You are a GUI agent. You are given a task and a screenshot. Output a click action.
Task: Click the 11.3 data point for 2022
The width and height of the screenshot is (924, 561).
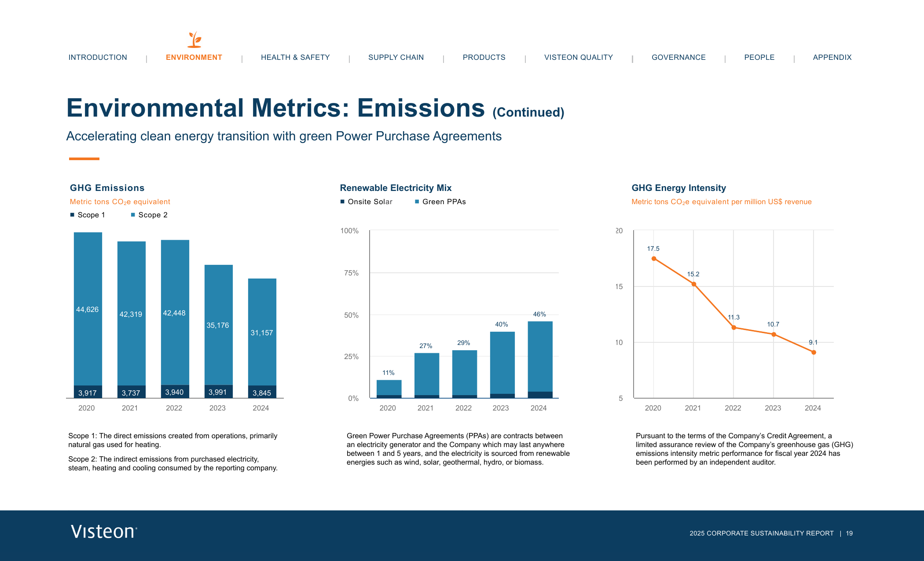click(733, 327)
